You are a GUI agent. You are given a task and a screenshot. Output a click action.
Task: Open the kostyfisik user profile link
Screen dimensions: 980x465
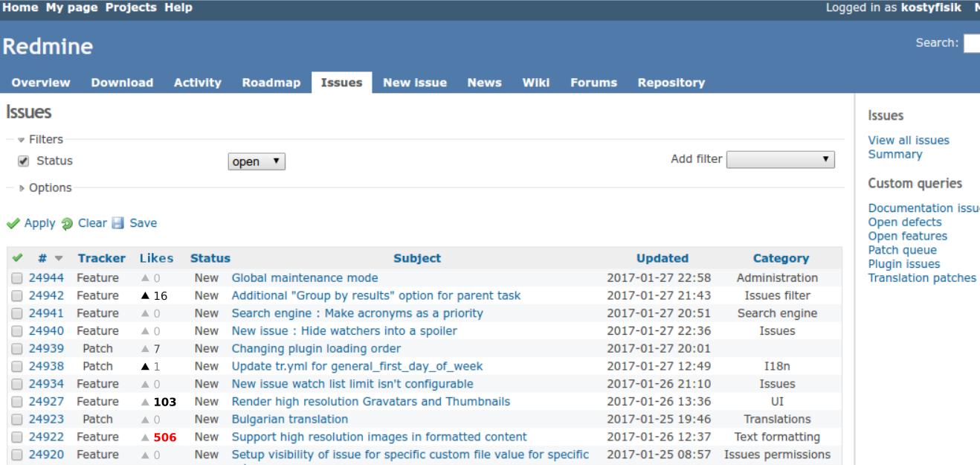[931, 7]
